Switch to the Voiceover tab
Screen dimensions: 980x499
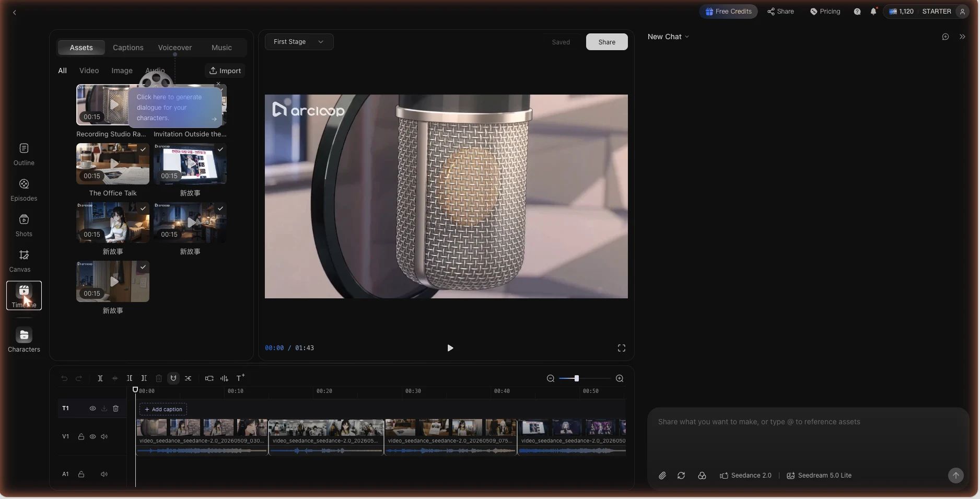click(175, 48)
